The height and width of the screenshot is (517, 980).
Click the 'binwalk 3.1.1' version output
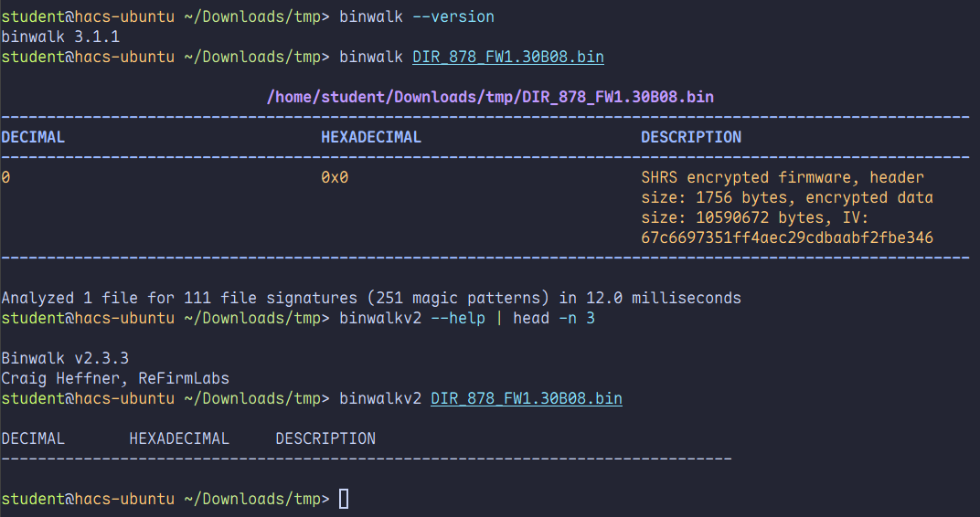pos(60,37)
